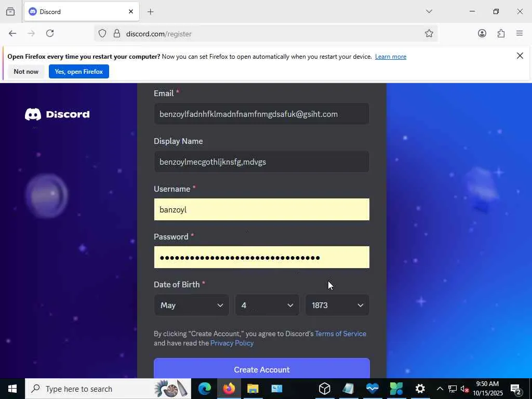Open the Firefox account icon

click(482, 33)
